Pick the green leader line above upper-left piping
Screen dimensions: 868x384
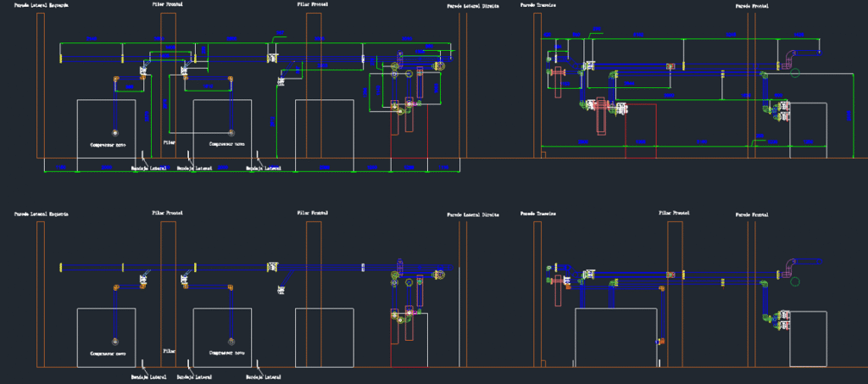[x=276, y=36]
